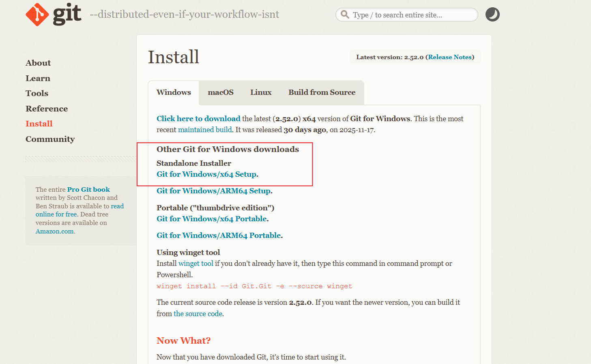Open the Pro Git book link
Viewport: 591px width, 364px height.
point(88,189)
